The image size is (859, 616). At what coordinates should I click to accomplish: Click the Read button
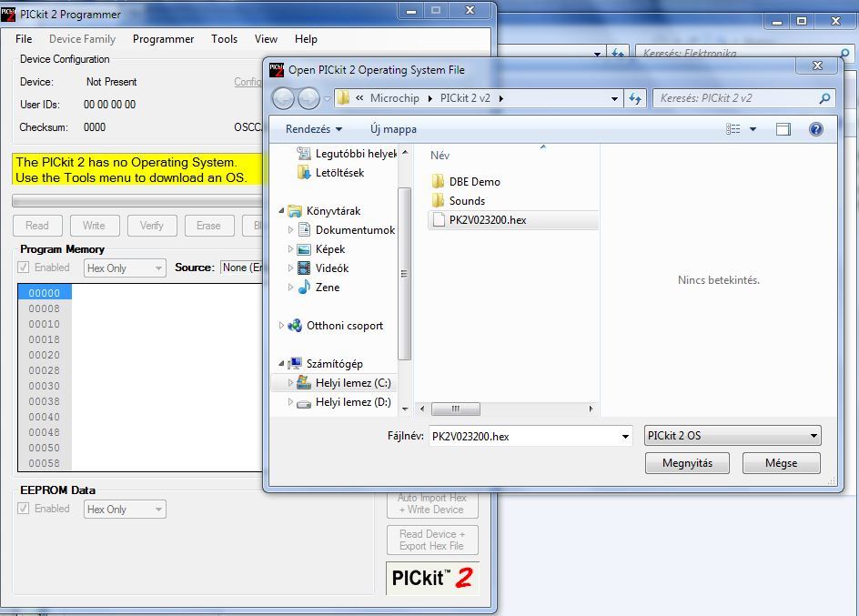pos(37,226)
